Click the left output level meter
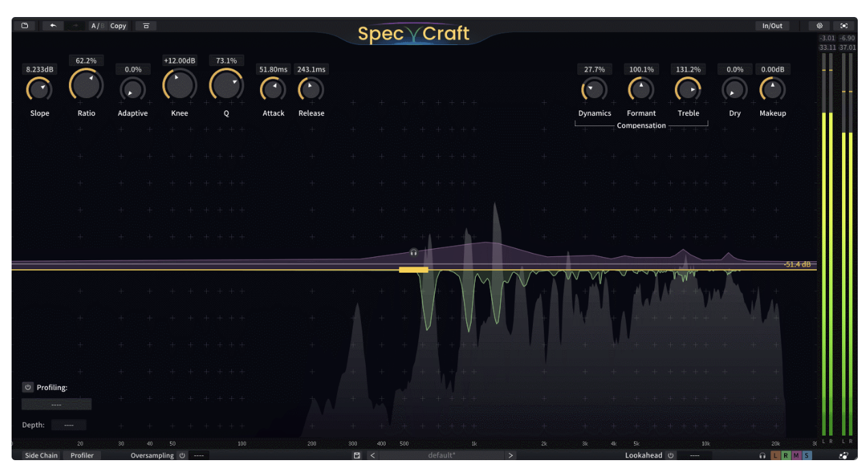Image resolution: width=868 pixels, height=469 pixels. [x=824, y=245]
